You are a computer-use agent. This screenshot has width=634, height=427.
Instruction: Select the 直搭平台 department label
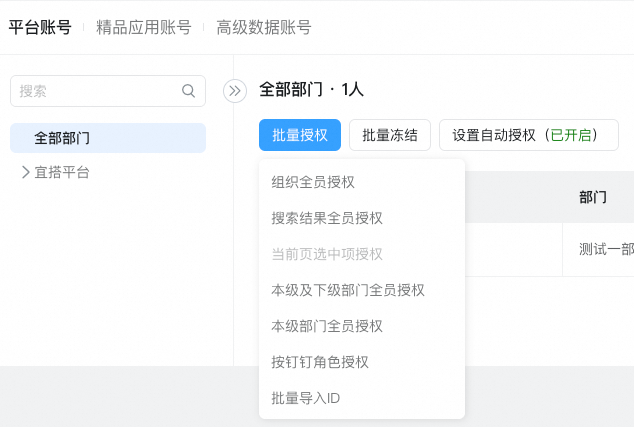62,172
